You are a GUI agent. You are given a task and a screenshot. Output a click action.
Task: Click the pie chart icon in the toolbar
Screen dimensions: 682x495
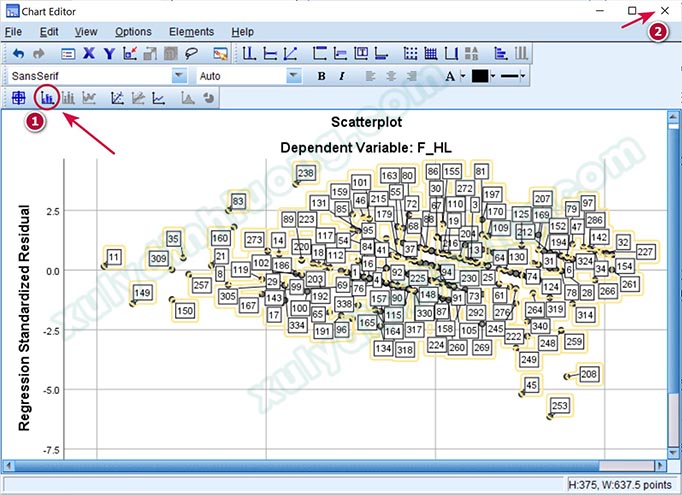tap(209, 98)
